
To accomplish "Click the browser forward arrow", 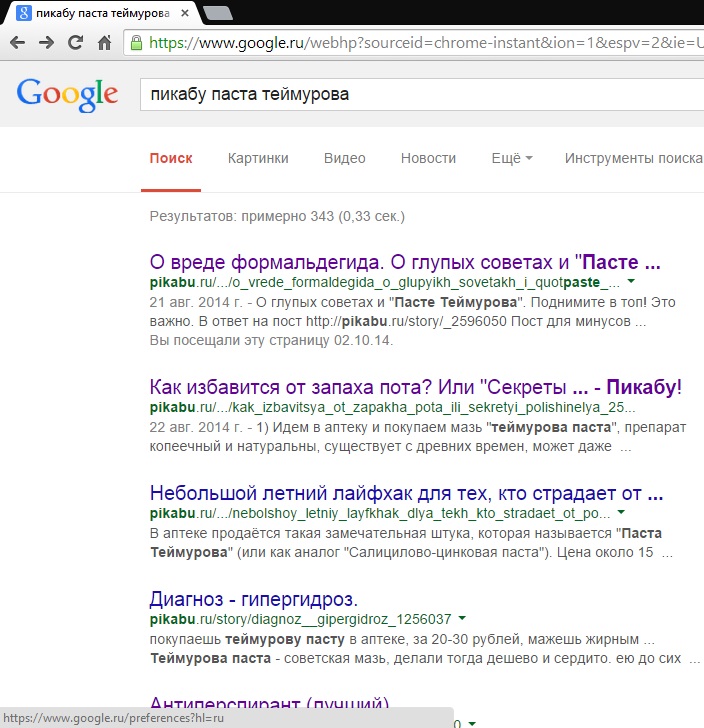I will (46, 43).
